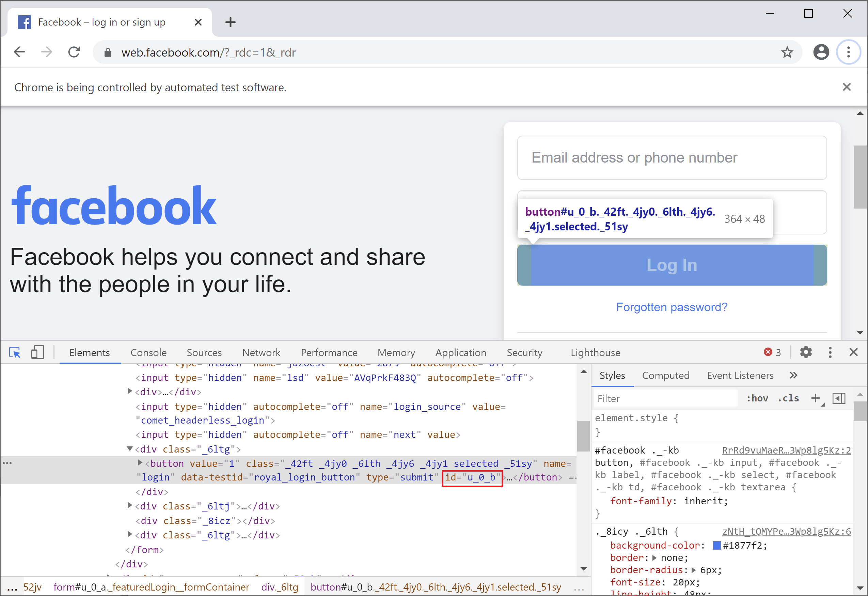Add new style rule plus icon
868x596 pixels.
[815, 398]
